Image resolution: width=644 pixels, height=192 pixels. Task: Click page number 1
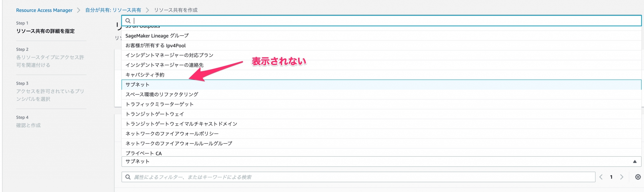coord(611,177)
